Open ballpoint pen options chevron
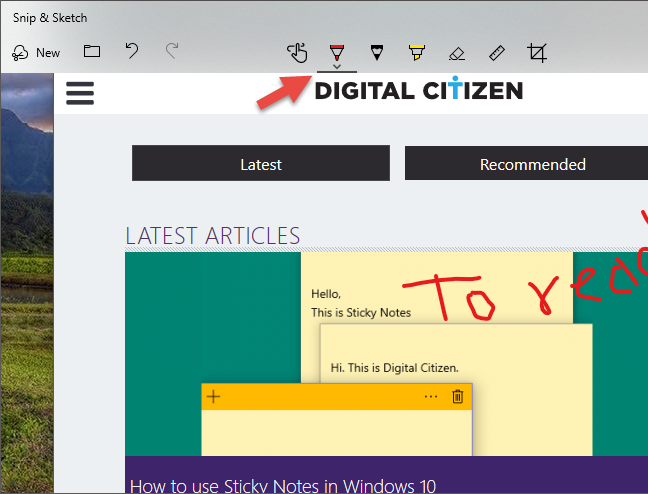 click(x=337, y=66)
